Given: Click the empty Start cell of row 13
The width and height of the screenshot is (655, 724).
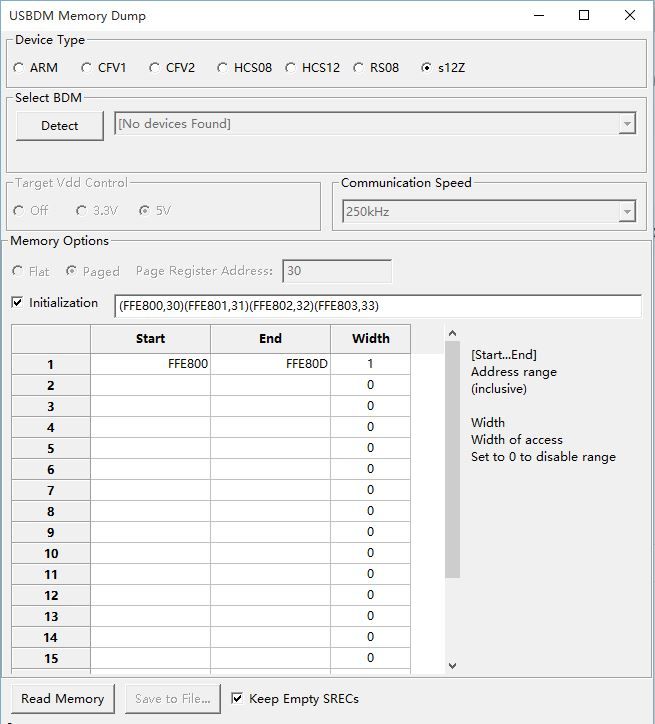Looking at the screenshot, I should click(x=150, y=616).
